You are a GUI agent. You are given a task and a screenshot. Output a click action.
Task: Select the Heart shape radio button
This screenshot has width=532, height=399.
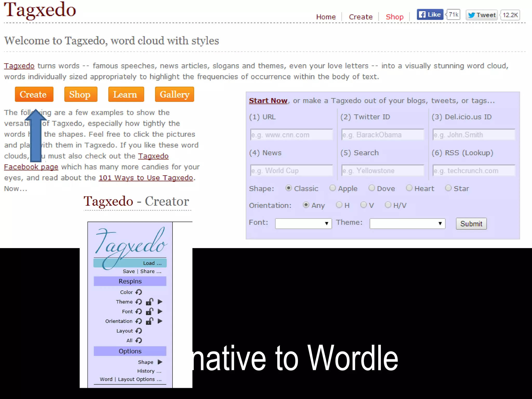coord(409,188)
